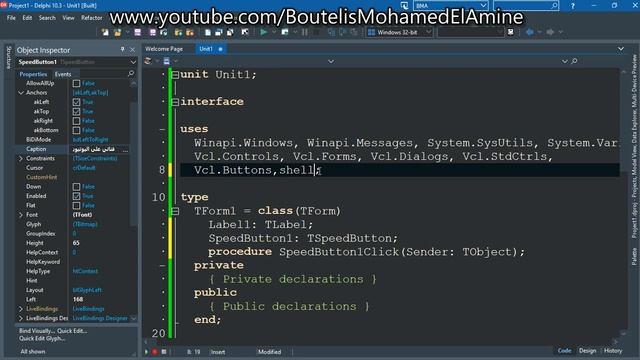Switch to the History view tab

[613, 351]
